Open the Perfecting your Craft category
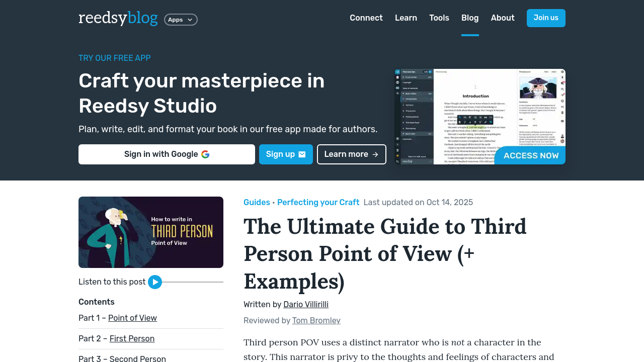 (318, 202)
